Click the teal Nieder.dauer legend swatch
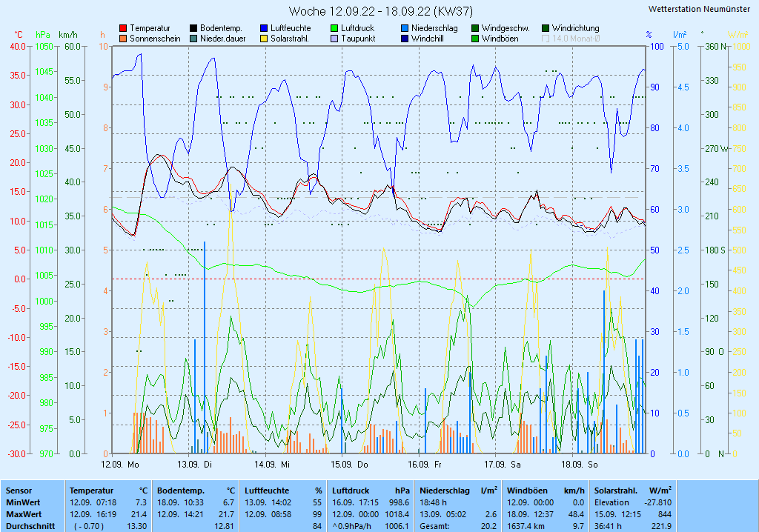The image size is (759, 532). point(193,39)
